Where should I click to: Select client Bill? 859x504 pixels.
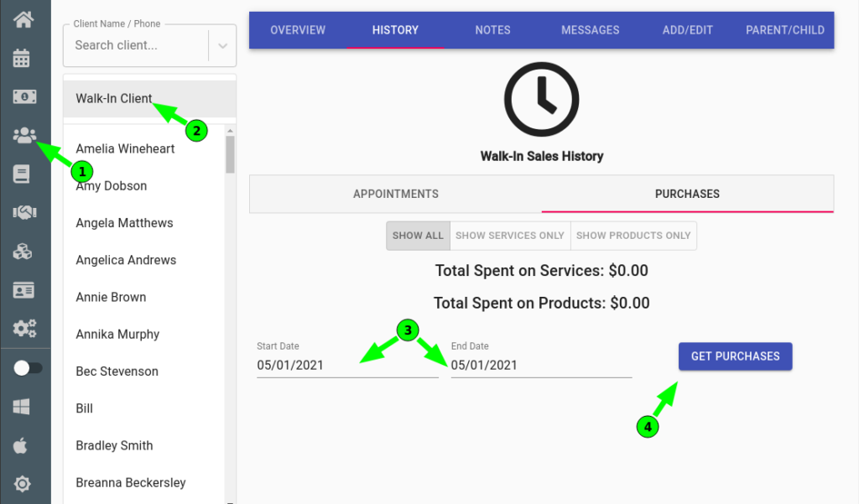pos(144,408)
